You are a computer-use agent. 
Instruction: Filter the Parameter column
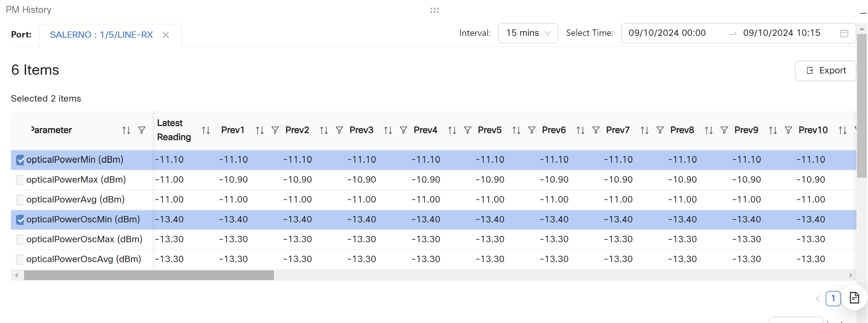(142, 130)
